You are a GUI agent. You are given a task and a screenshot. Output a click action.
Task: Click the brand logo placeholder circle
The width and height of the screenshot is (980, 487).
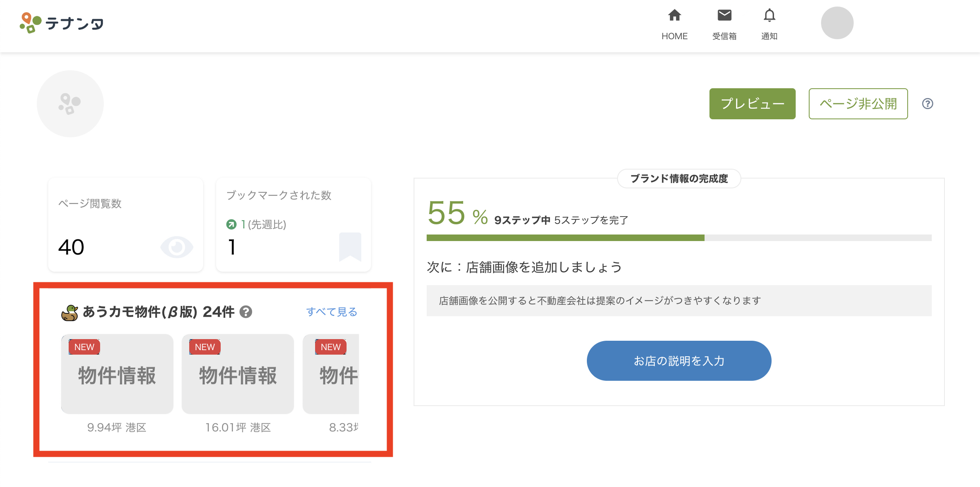(x=70, y=104)
